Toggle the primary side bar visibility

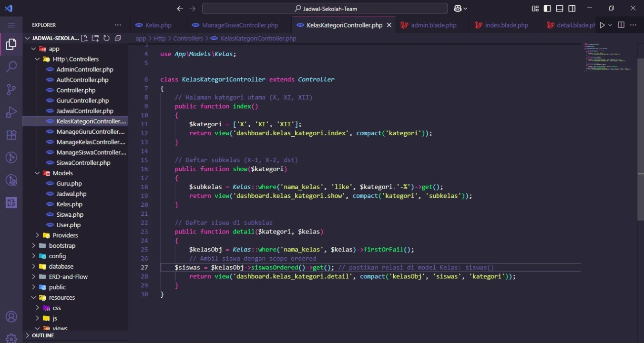point(548,9)
